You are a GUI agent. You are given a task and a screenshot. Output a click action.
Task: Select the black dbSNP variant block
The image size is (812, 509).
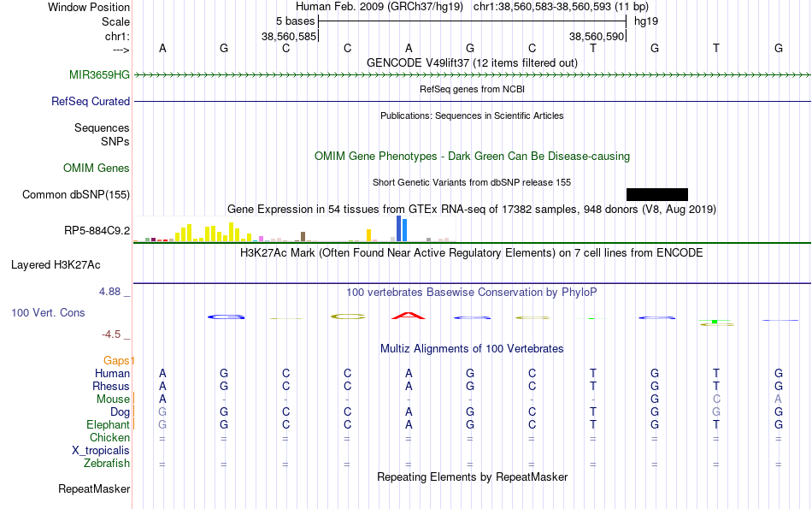[657, 194]
